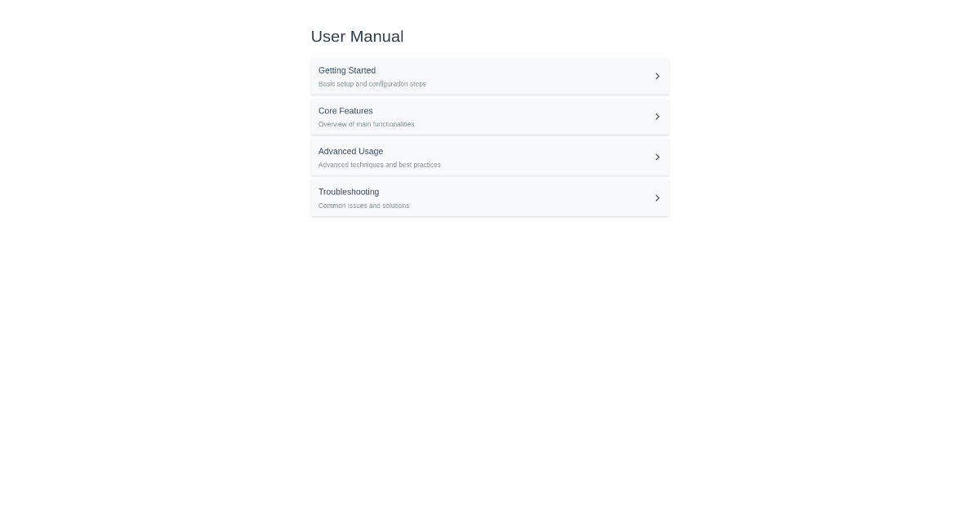Open the Advanced Usage section
Viewport: 980px width, 514px height.
[x=490, y=157]
